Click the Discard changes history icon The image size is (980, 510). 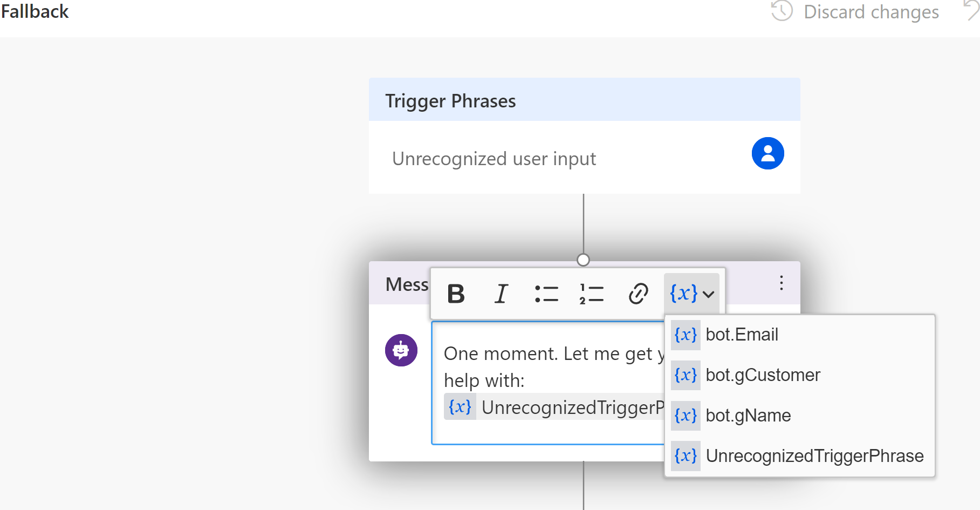[x=782, y=11]
